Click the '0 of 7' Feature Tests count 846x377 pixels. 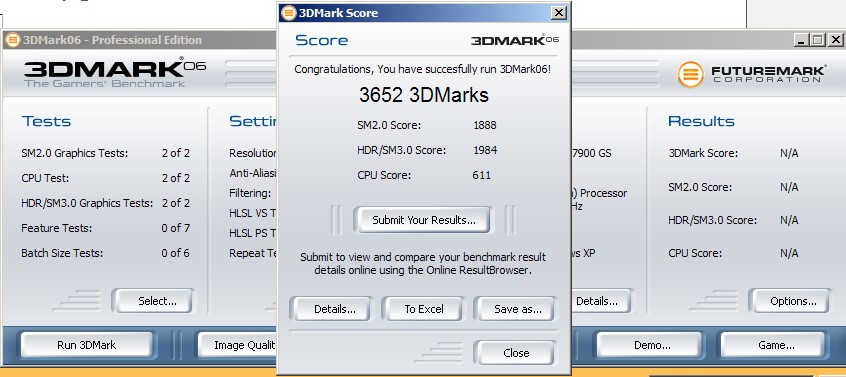click(175, 228)
